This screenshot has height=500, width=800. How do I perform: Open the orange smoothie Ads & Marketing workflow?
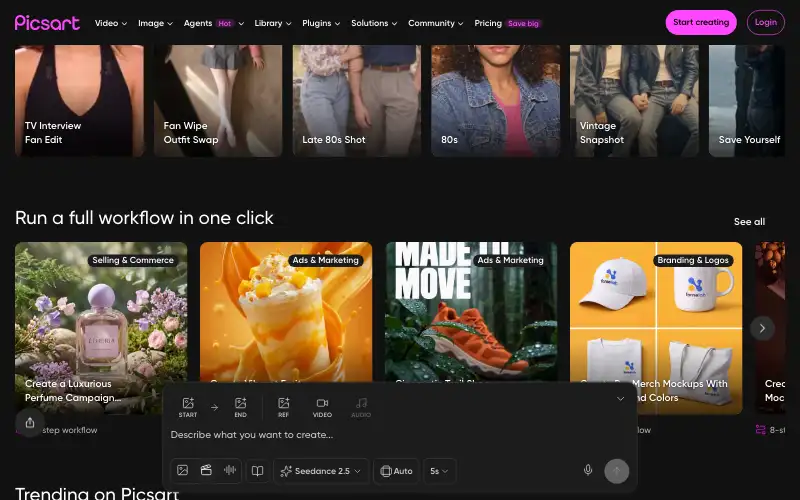coord(286,311)
